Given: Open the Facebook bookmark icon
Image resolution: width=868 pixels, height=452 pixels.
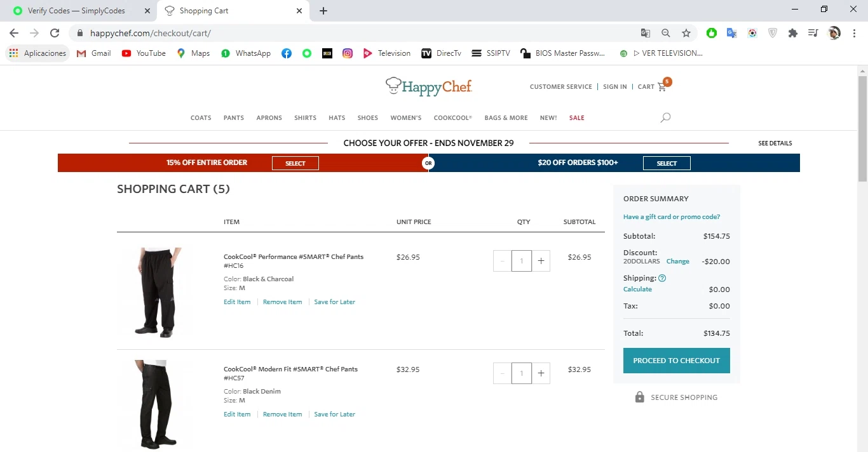Looking at the screenshot, I should click(287, 53).
